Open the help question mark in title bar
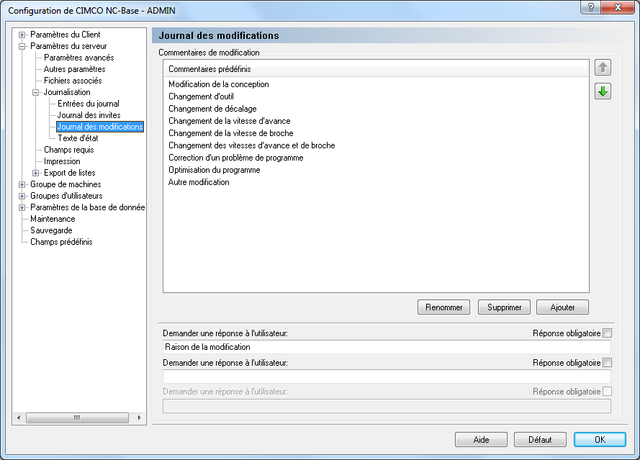This screenshot has width=640, height=460. [590, 7]
